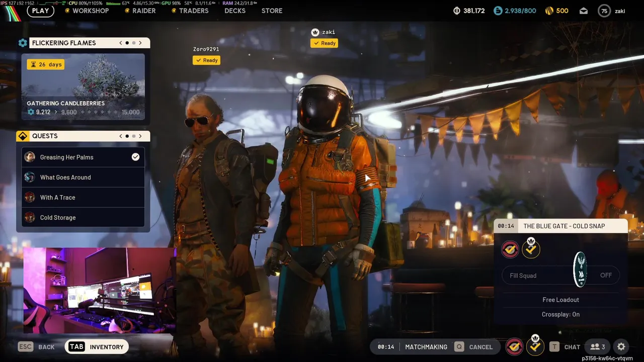Click Zoro9291 player name tag

206,49
